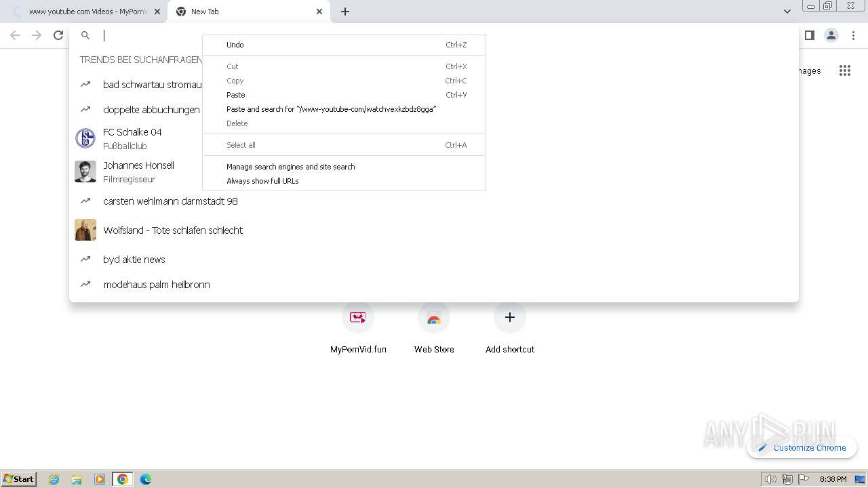The image size is (868, 488).
Task: Choose Select all in context menu
Action: click(x=344, y=145)
